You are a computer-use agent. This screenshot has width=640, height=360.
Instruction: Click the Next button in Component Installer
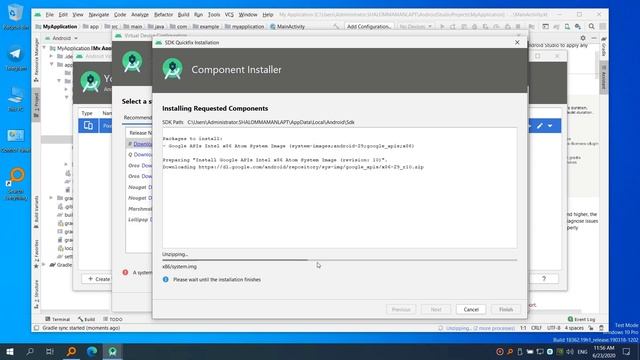coord(436,309)
